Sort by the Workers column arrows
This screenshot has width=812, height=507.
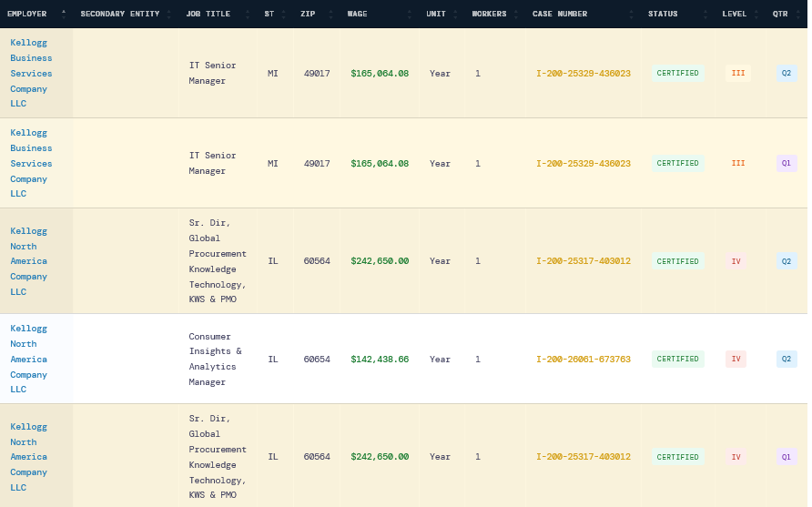[x=516, y=14]
